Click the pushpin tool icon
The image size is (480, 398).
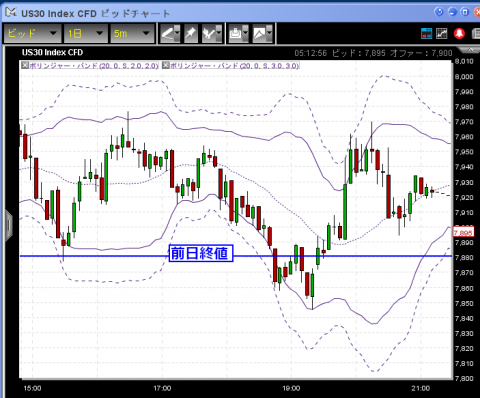point(191,33)
